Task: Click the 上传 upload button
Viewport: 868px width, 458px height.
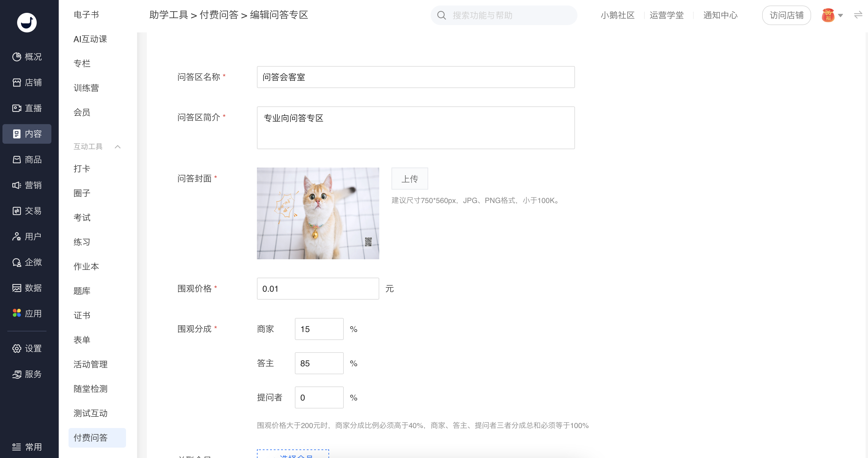Action: pyautogui.click(x=410, y=179)
